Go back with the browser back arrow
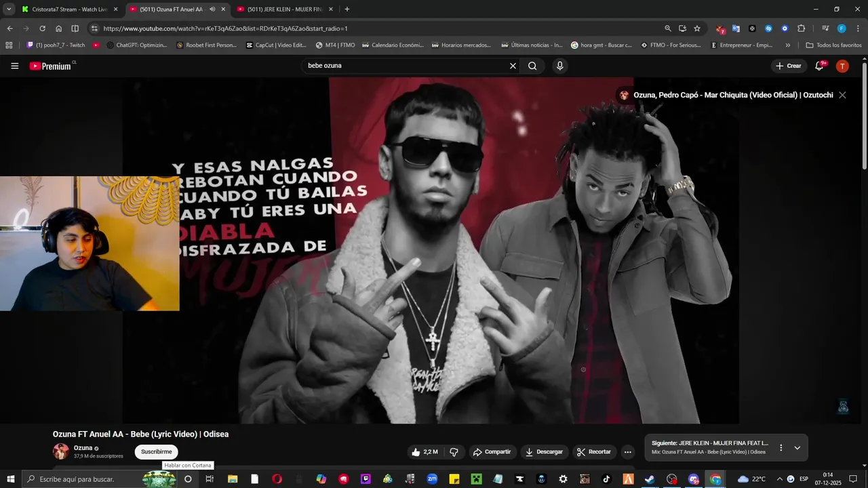868x488 pixels. point(9,28)
